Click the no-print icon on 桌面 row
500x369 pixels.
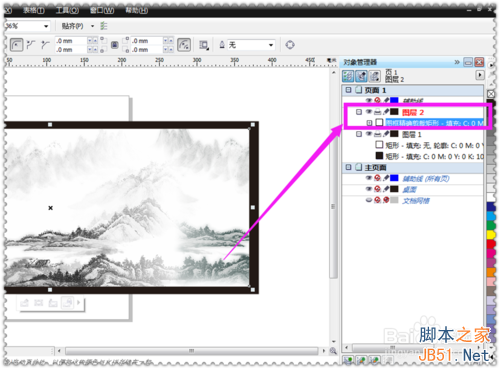[377, 189]
